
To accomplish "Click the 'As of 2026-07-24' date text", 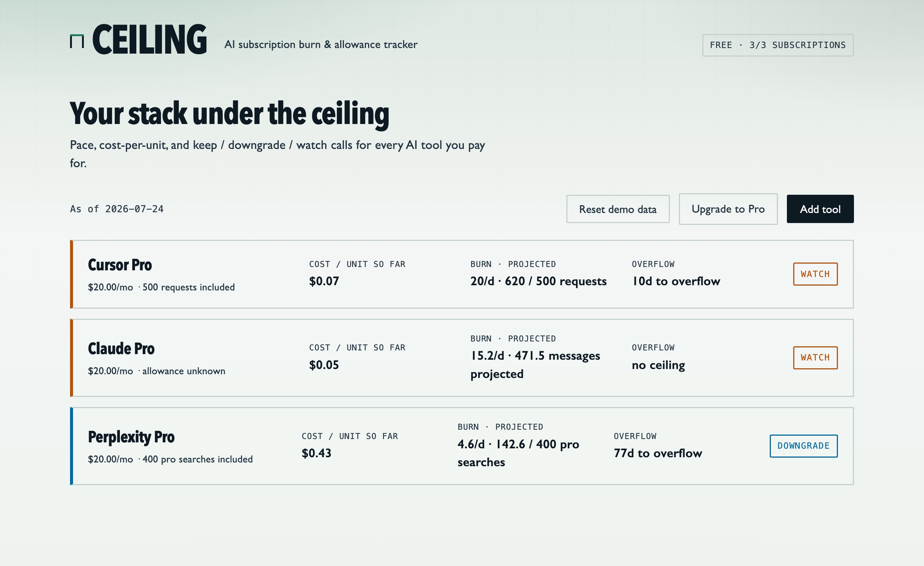I will pyautogui.click(x=117, y=209).
